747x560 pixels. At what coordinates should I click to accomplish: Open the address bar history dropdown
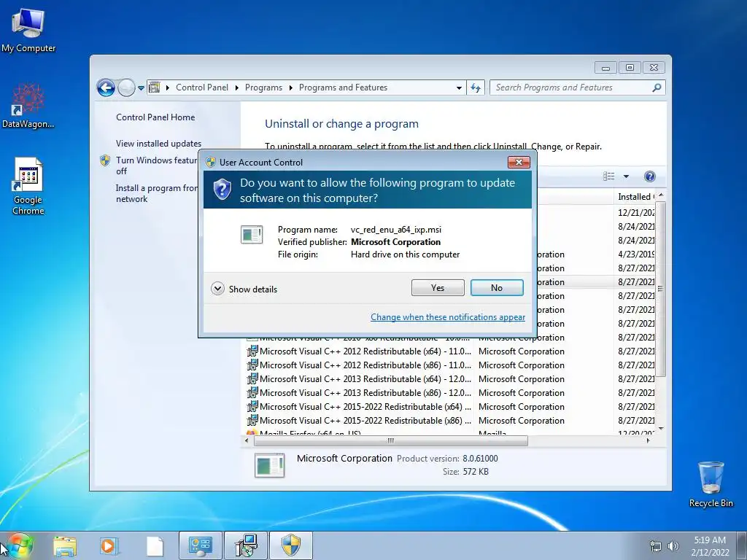(459, 88)
